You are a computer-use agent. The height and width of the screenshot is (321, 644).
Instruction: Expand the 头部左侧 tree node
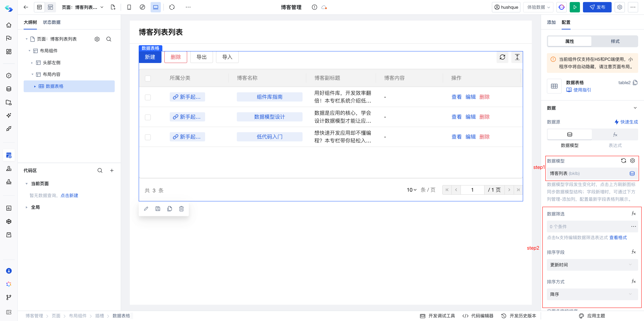click(x=32, y=63)
